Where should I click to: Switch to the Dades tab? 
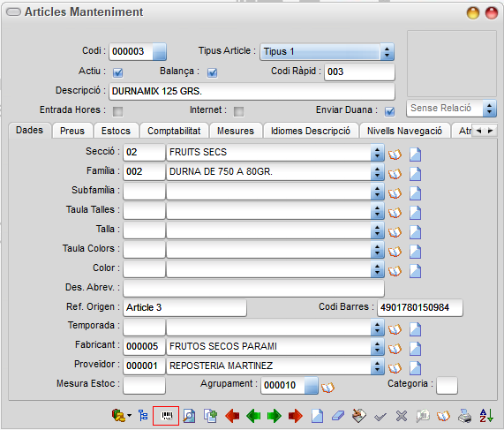30,131
